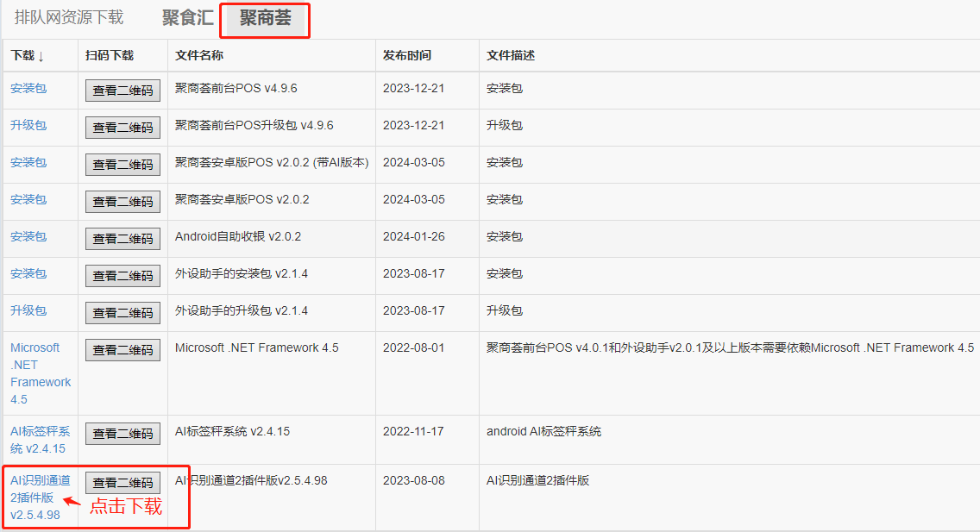
Task: View QR code for 外设助手的升级包 v2.1.4
Action: pos(122,313)
